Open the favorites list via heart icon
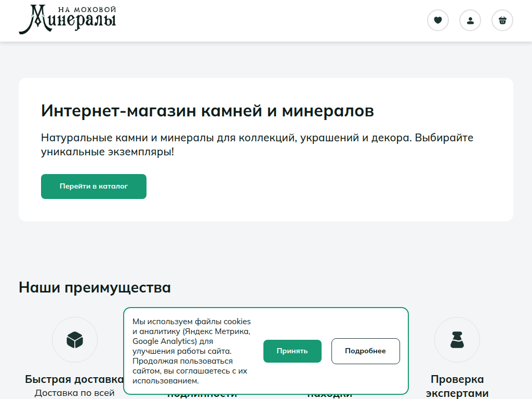The height and width of the screenshot is (399, 532). pos(438,20)
